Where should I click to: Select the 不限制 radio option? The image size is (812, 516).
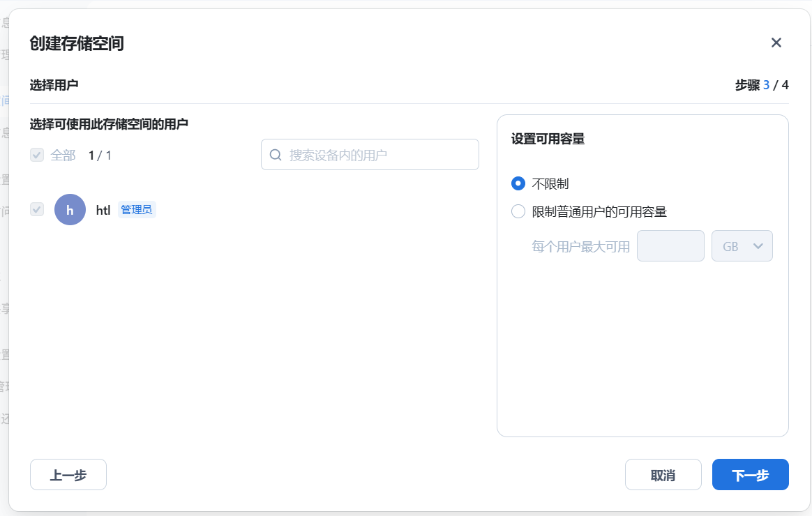point(518,183)
